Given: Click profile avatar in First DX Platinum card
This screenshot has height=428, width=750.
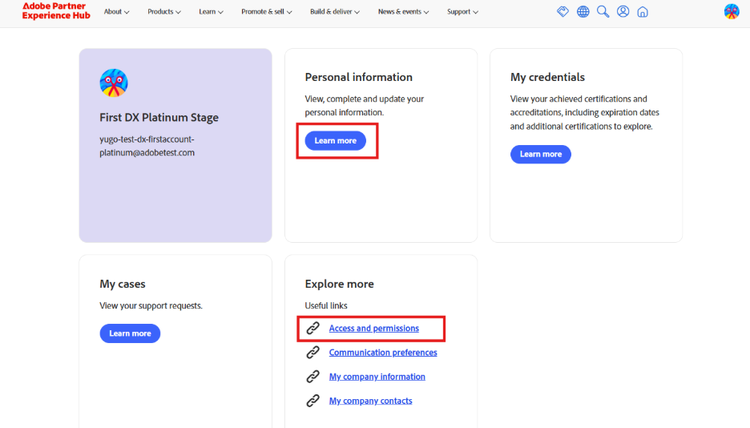Looking at the screenshot, I should 114,83.
